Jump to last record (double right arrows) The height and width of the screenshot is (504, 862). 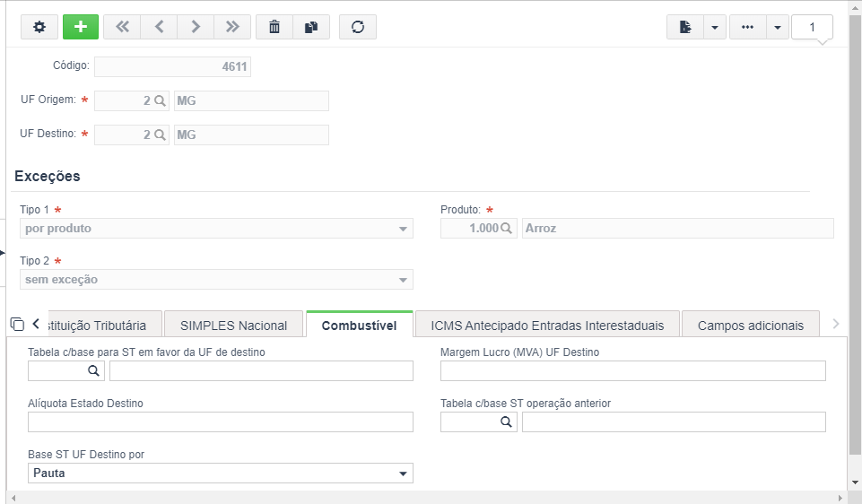pos(232,27)
